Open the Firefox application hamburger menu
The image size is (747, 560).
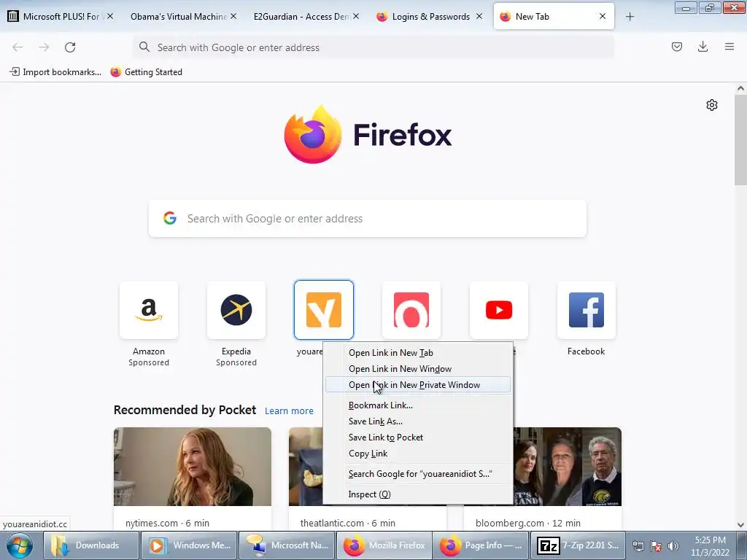[729, 47]
